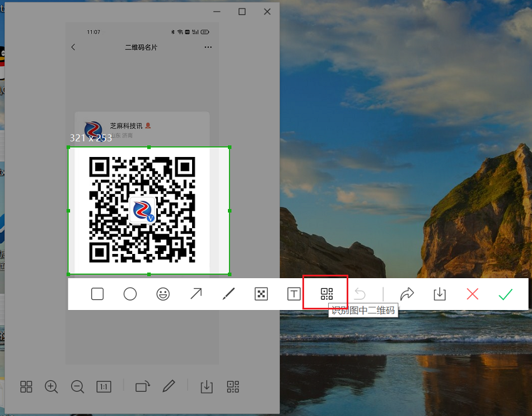Click the center logo inside QR code
Screen dimensions: 532x416
143,210
